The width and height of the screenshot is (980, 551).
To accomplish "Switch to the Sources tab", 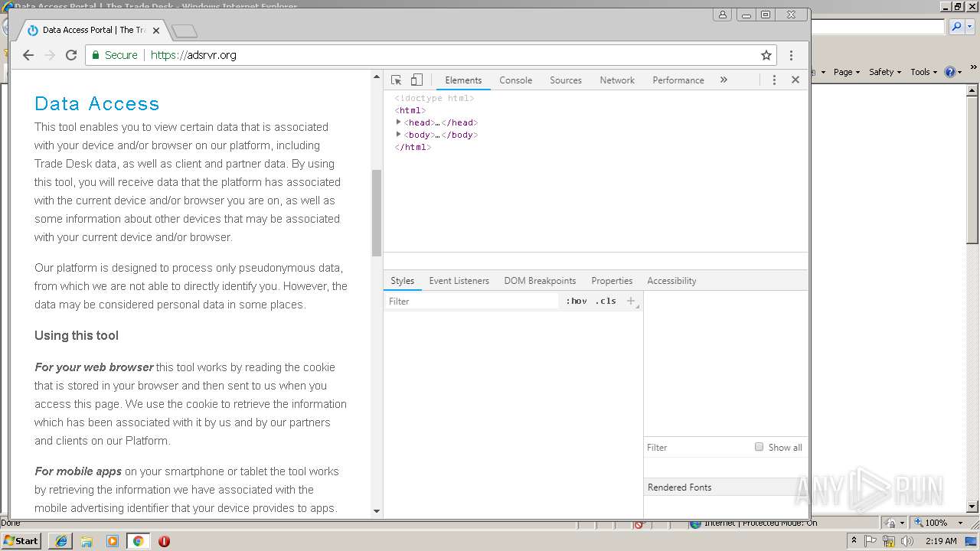I will coord(566,80).
